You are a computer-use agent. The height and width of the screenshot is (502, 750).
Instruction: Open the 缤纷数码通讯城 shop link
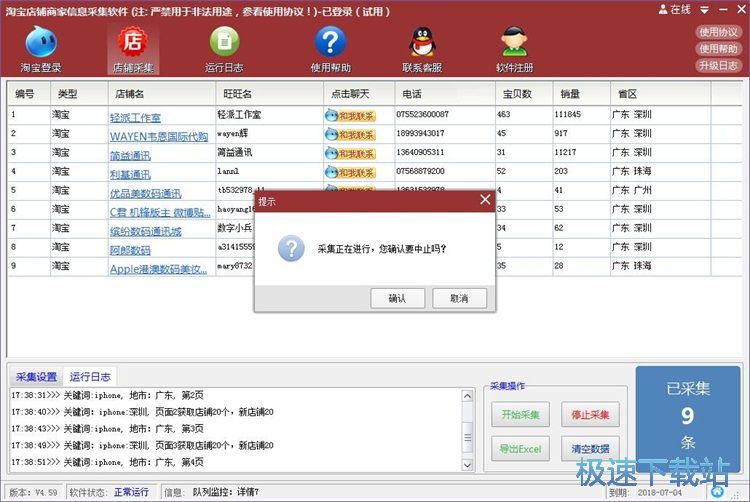click(x=145, y=231)
